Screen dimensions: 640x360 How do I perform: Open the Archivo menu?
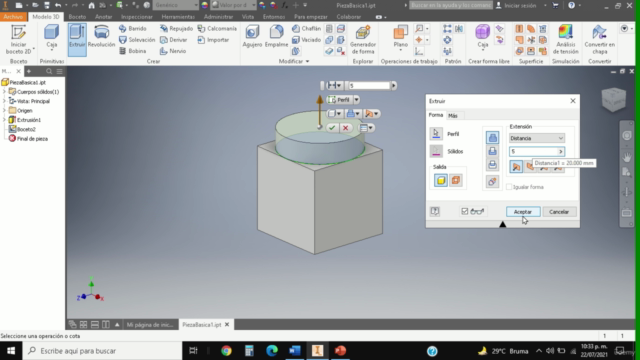pyautogui.click(x=13, y=17)
